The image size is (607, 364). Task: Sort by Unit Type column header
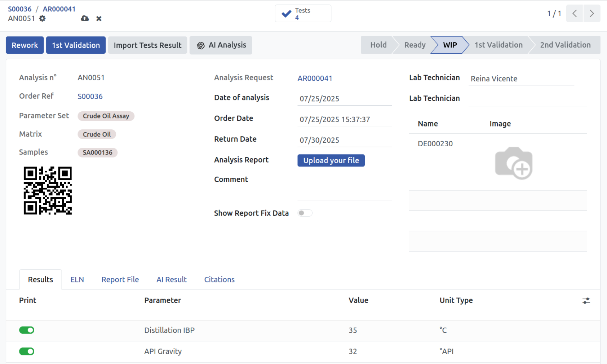click(456, 300)
